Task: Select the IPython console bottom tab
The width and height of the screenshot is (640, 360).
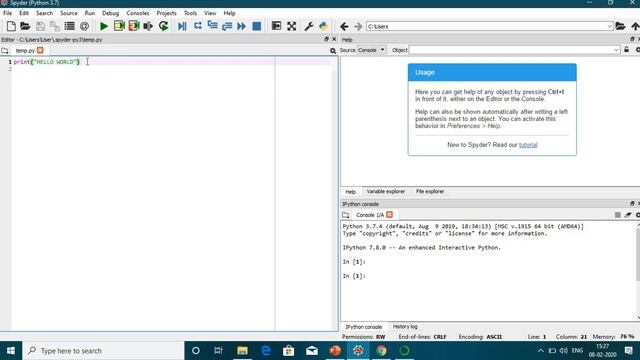Action: [364, 327]
